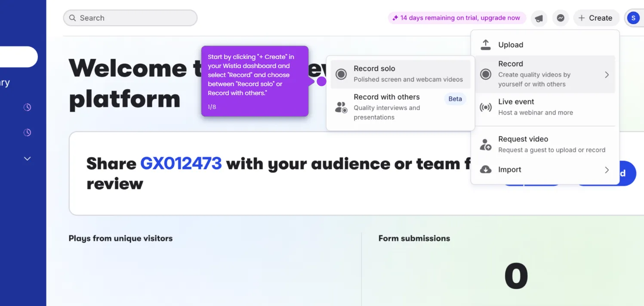Select Import from the Create menu
This screenshot has width=644, height=306.
[545, 170]
